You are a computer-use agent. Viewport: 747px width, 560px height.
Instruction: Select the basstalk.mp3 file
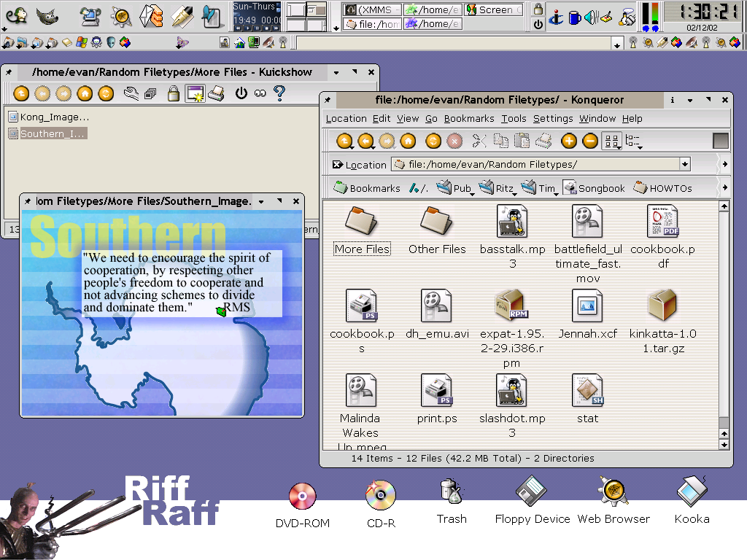click(x=512, y=237)
